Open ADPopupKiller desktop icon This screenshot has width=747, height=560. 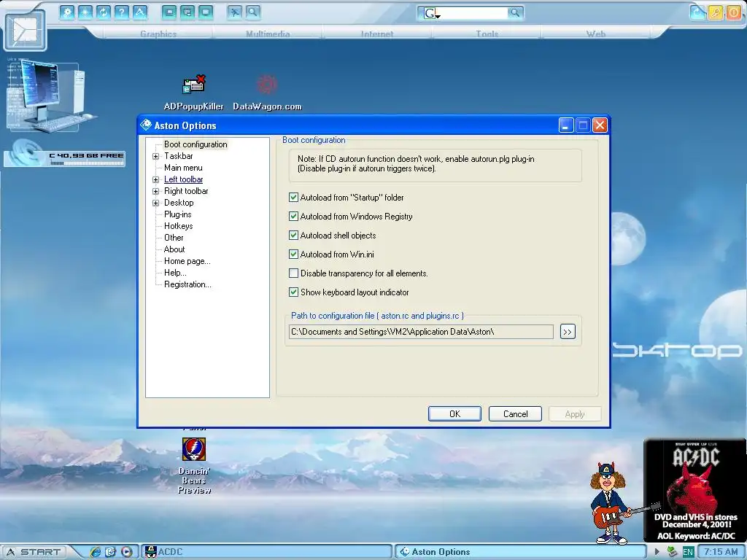(193, 93)
